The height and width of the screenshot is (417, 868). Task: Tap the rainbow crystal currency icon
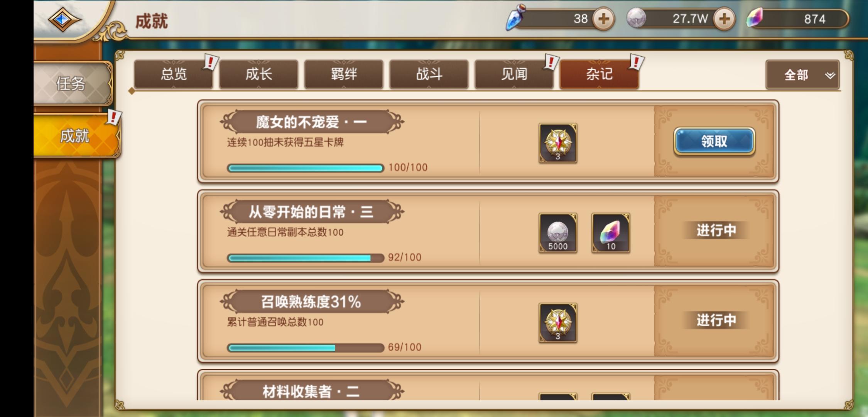[755, 18]
